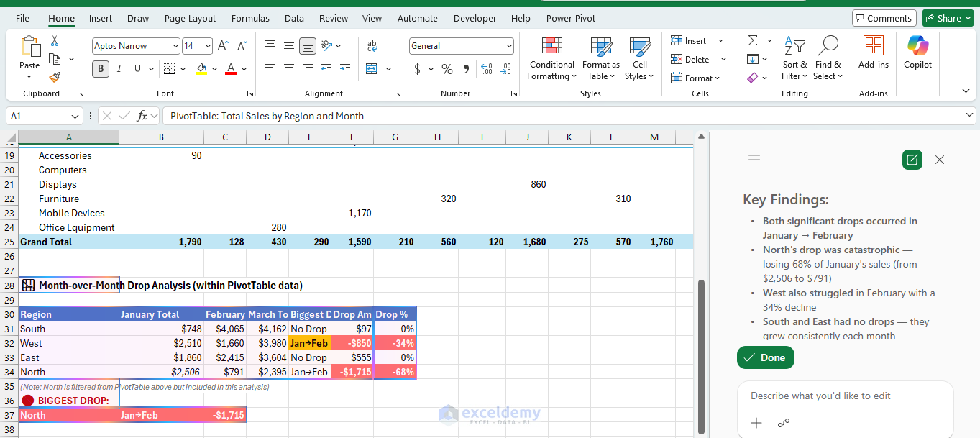Open Copilot from the ribbon
Screen dimensions: 980x438
pos(918,53)
